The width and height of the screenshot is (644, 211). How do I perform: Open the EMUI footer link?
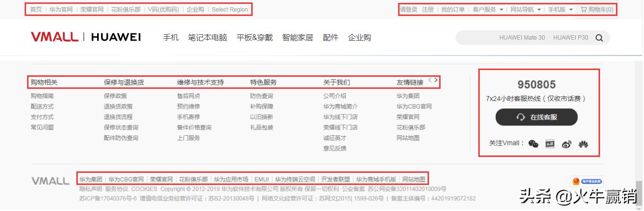pyautogui.click(x=262, y=179)
